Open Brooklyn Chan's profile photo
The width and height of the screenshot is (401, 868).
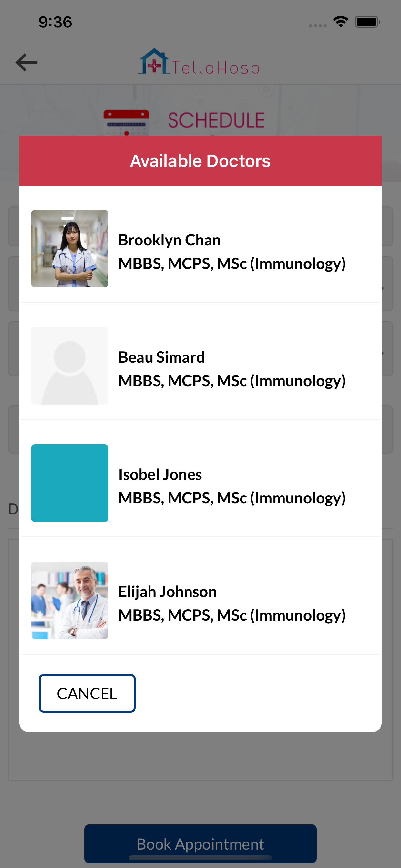70,249
